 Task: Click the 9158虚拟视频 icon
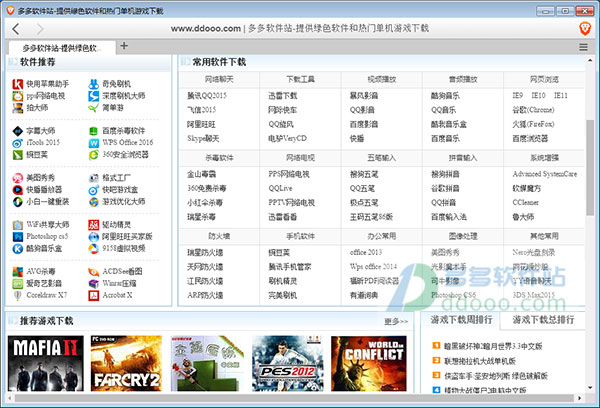tap(93, 249)
